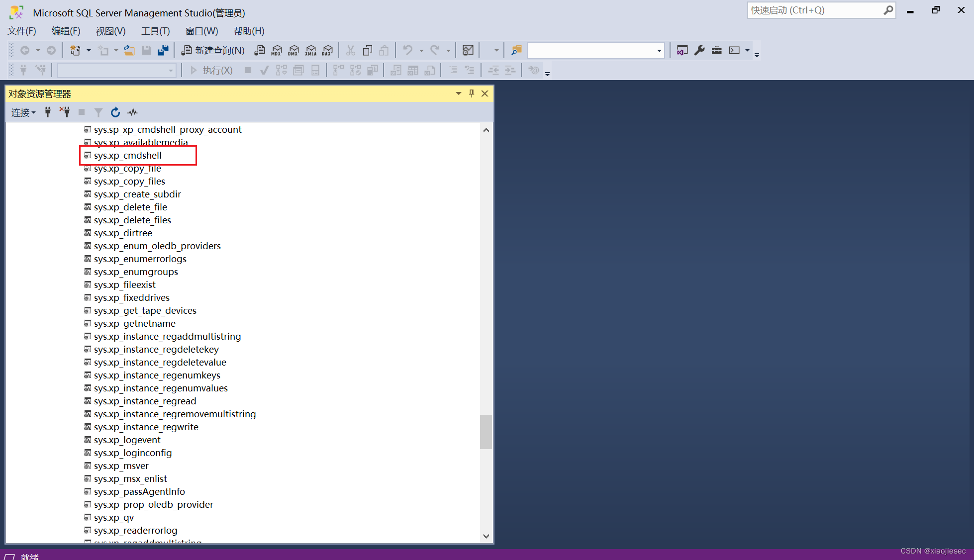The image size is (974, 560).
Task: Open the 连接 connect dropdown
Action: click(23, 113)
